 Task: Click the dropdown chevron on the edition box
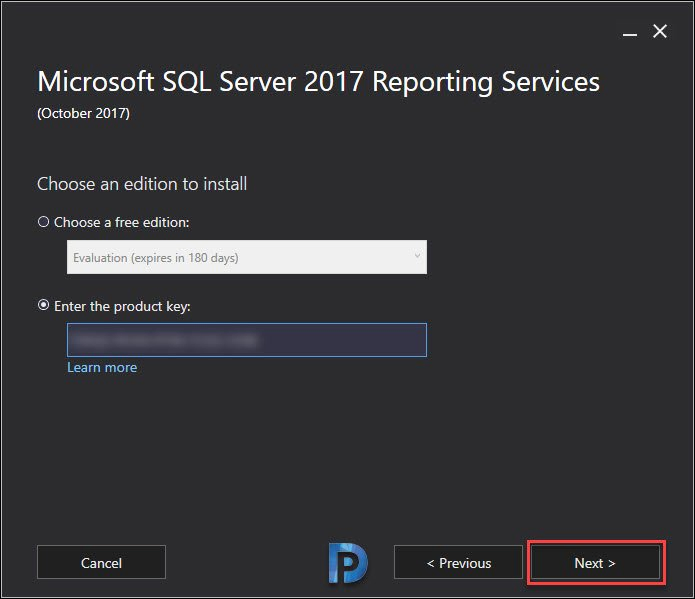point(417,256)
